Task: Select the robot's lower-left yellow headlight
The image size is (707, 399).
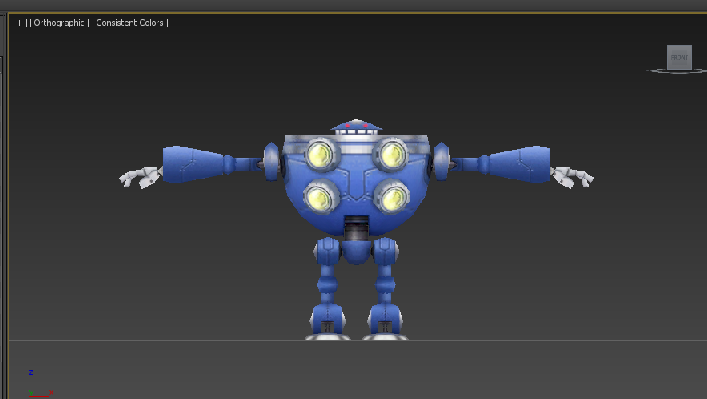Action: 321,197
